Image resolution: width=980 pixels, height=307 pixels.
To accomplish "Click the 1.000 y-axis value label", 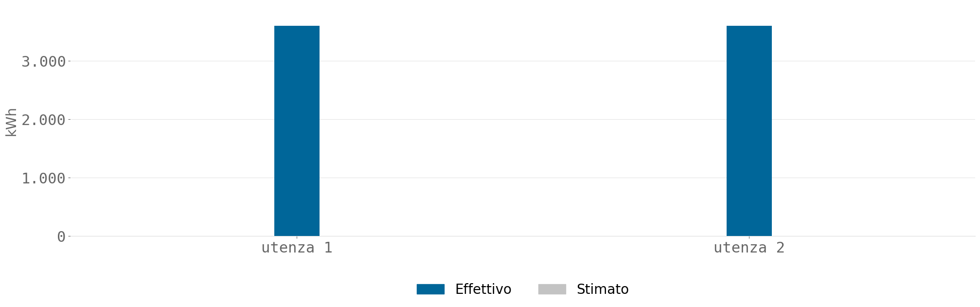I will [43, 179].
